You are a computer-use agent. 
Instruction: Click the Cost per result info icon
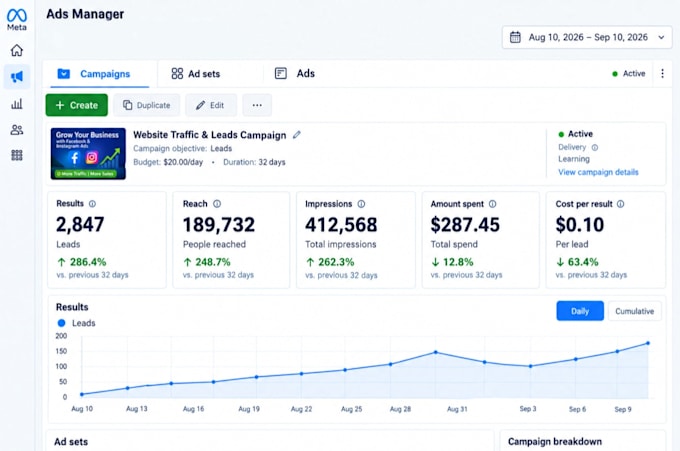click(621, 204)
